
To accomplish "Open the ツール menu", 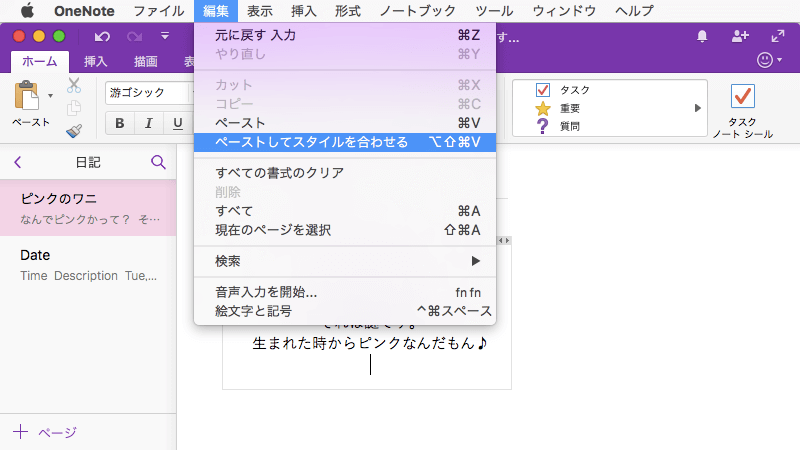I will (494, 11).
